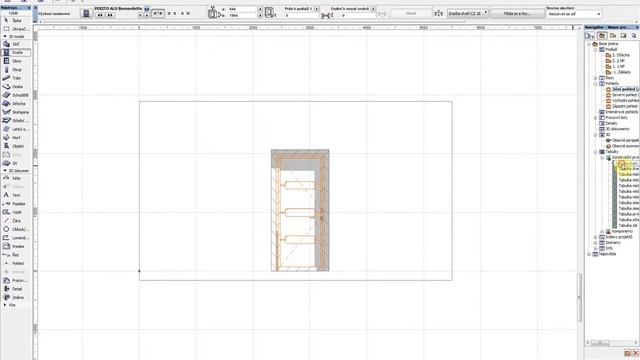Switch Navigator to View Map tab

pyautogui.click(x=613, y=36)
